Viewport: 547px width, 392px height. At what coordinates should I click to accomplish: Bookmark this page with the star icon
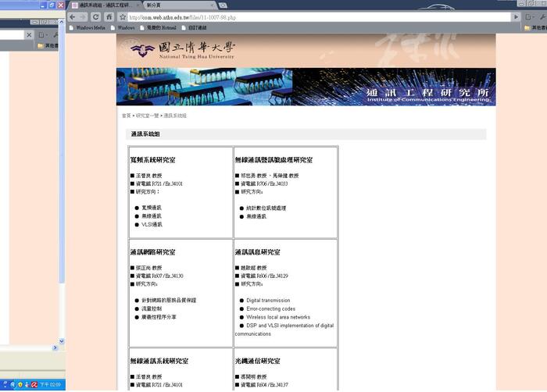[x=123, y=16]
